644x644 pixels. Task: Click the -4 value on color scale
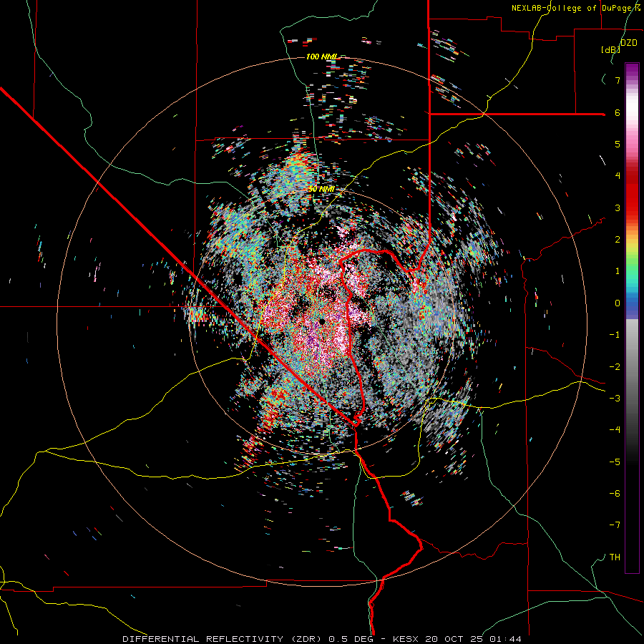(615, 429)
